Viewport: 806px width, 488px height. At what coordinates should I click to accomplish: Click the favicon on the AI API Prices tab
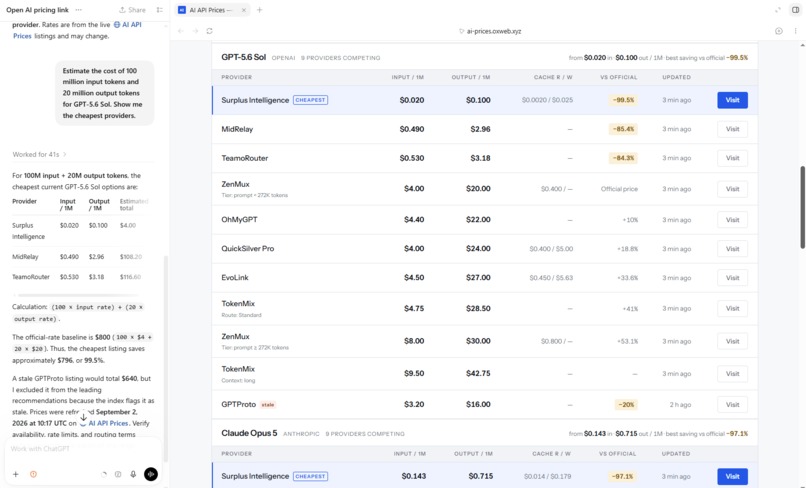(182, 10)
